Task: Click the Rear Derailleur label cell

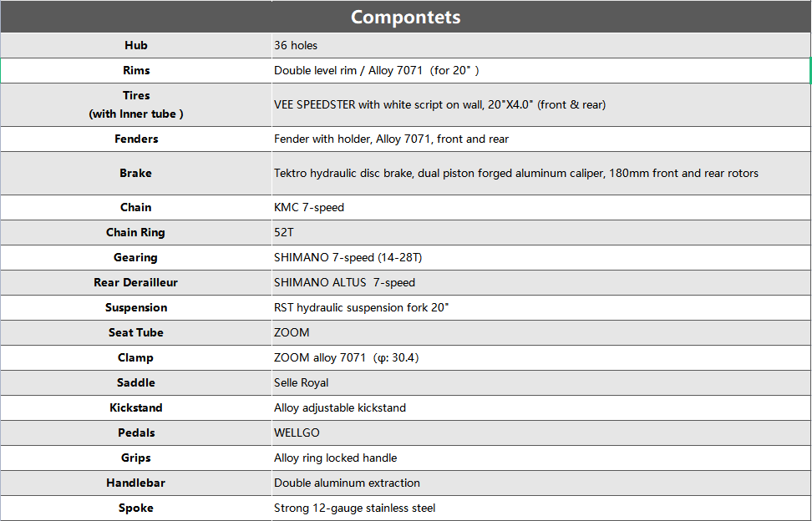Action: [x=135, y=282]
